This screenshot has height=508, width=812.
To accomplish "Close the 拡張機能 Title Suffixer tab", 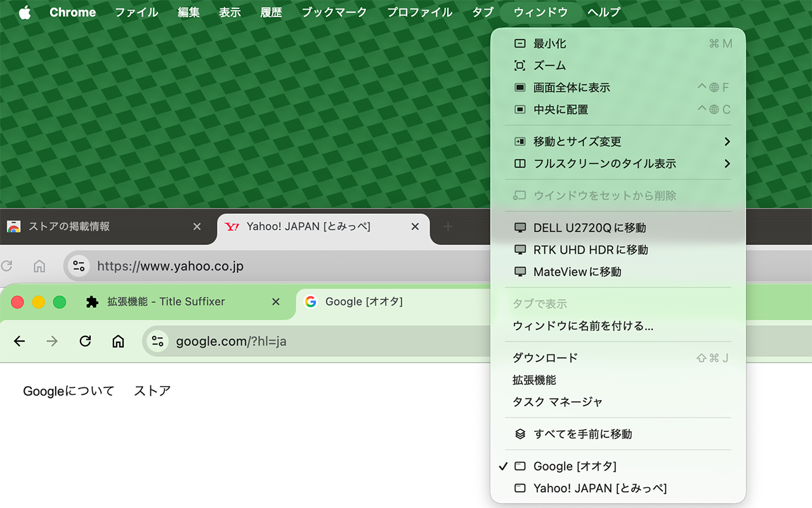I will pos(276,302).
